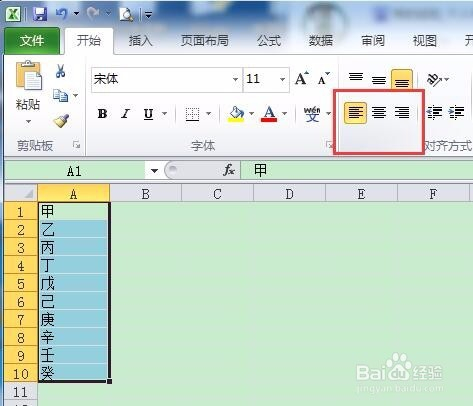Click the select-all corner triangle
The height and width of the screenshot is (406, 473).
[21, 193]
